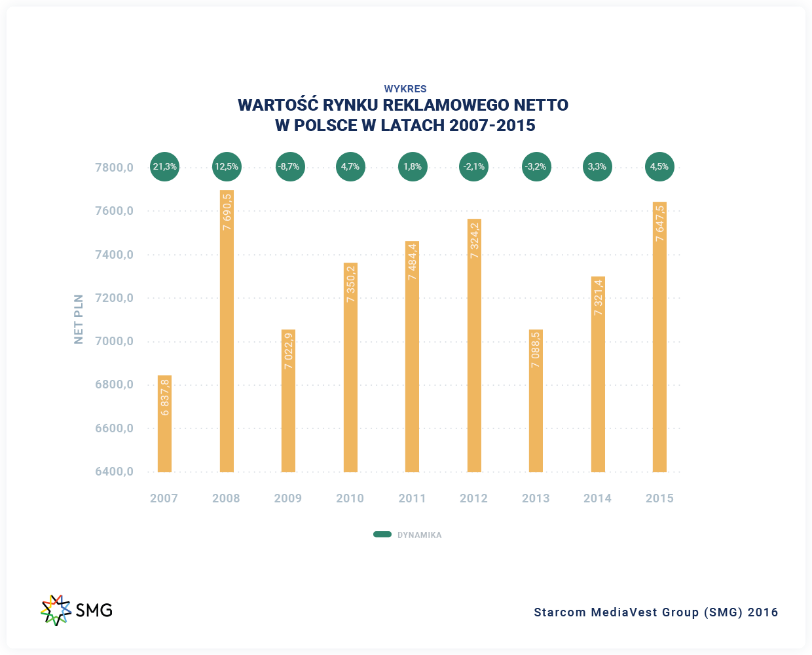Click the -2,1% green bubble

[474, 166]
